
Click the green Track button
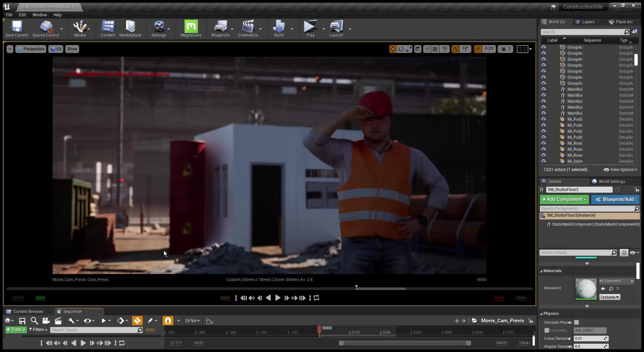pyautogui.click(x=16, y=330)
